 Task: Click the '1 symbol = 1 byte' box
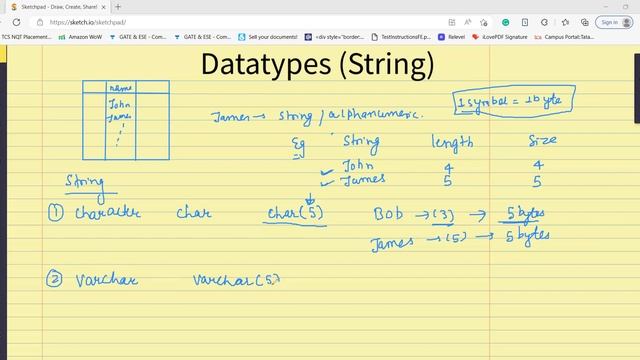coord(514,101)
